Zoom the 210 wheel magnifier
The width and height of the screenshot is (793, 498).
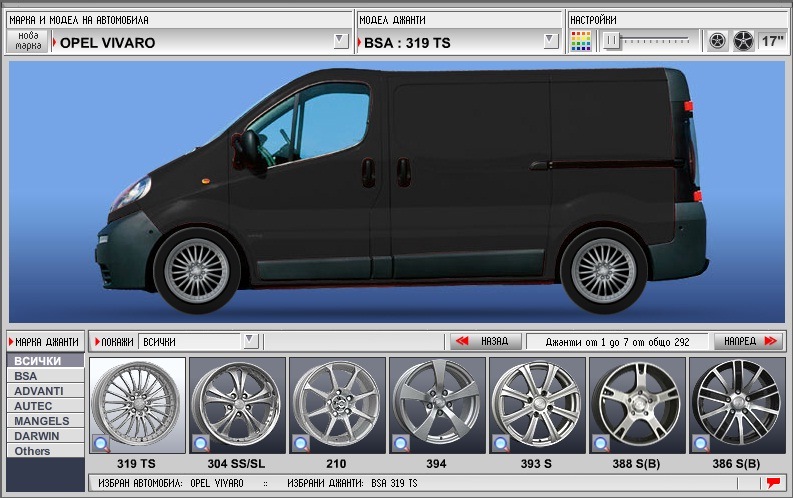point(301,443)
